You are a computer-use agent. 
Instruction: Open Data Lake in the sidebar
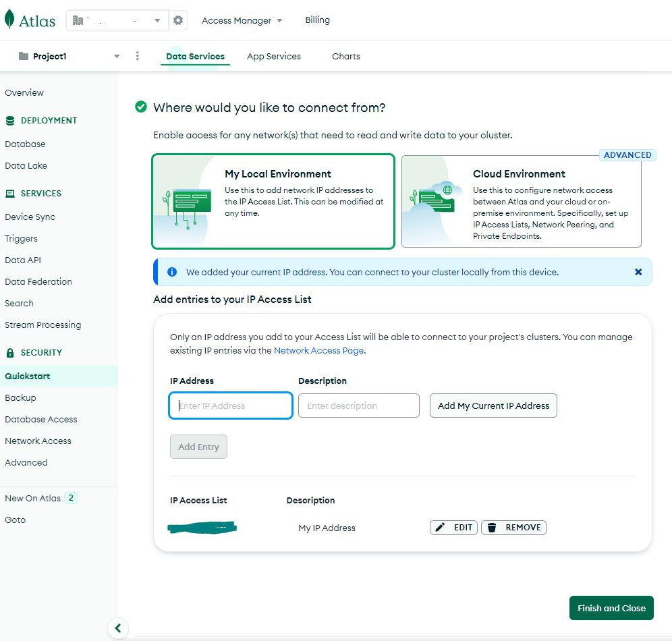[26, 165]
